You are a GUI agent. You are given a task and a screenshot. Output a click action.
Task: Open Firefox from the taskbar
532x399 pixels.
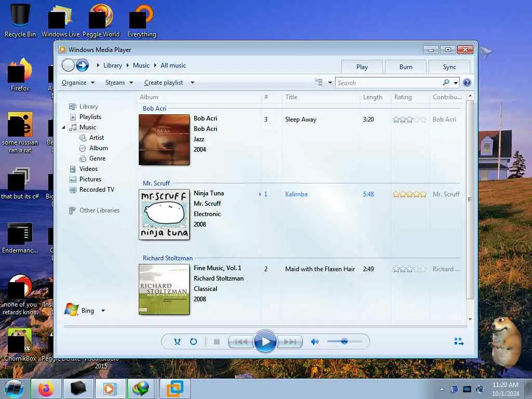[x=46, y=389]
